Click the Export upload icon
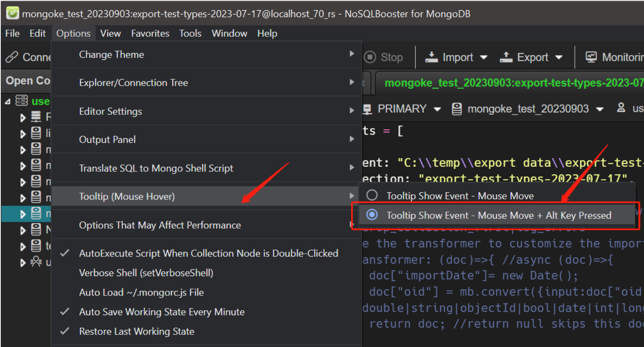This screenshot has width=644, height=347. pyautogui.click(x=506, y=57)
